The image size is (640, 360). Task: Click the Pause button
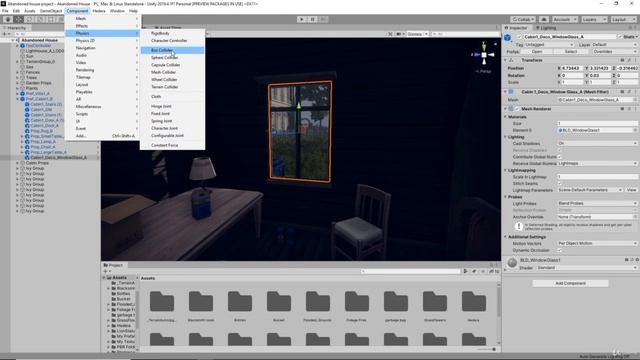tap(313, 19)
